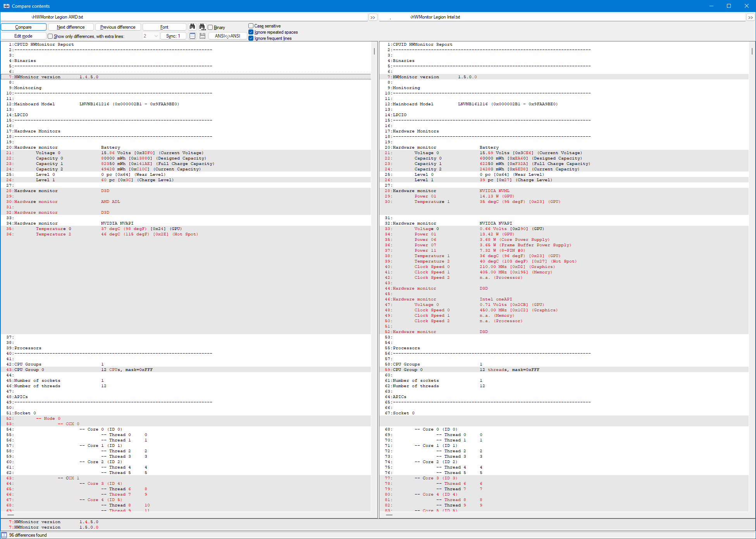This screenshot has width=756, height=539.
Task: Click left line 52 '-- Node 0'
Action: coord(186,418)
